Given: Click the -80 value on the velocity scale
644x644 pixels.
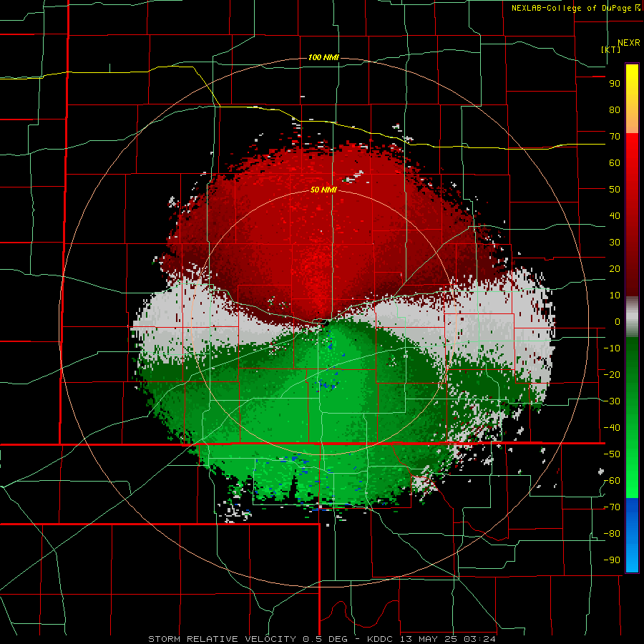Looking at the screenshot, I should [x=612, y=534].
